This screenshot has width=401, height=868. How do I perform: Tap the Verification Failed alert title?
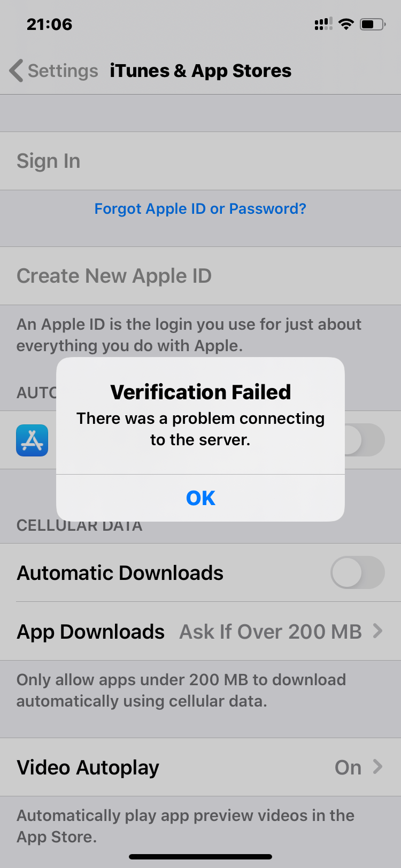pos(200,392)
